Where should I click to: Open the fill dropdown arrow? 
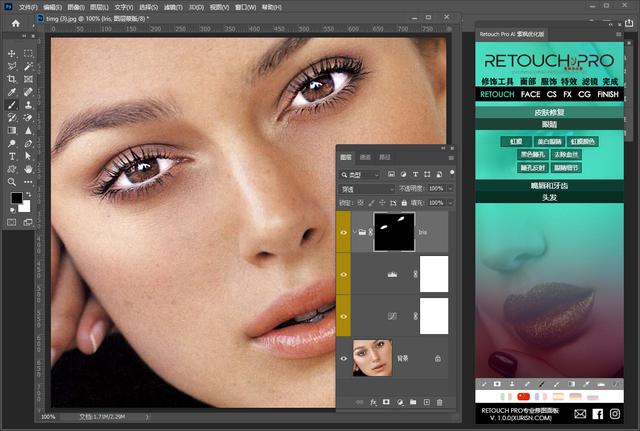pos(450,203)
